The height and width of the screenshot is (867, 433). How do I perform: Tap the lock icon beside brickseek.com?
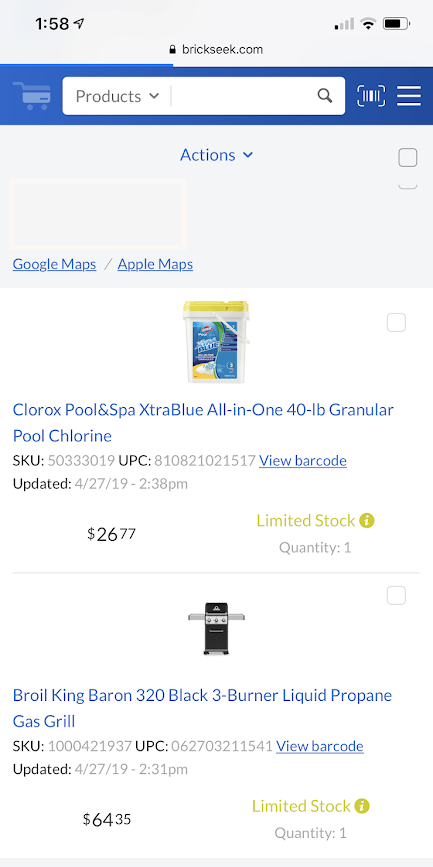point(174,49)
